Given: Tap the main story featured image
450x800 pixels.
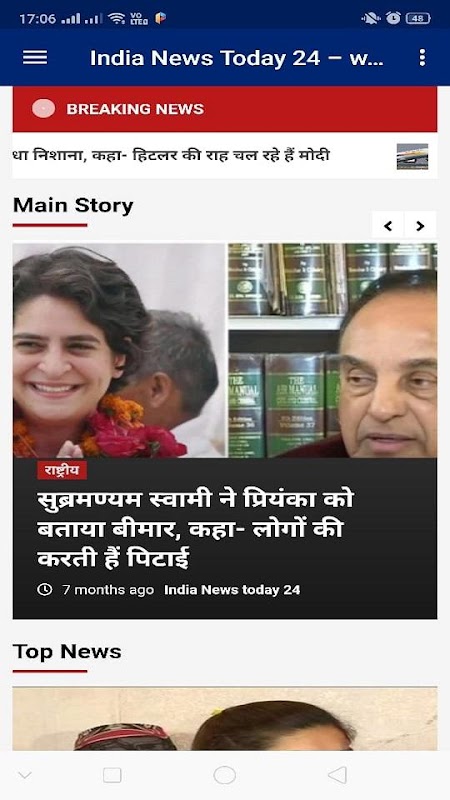Looking at the screenshot, I should click(x=224, y=350).
